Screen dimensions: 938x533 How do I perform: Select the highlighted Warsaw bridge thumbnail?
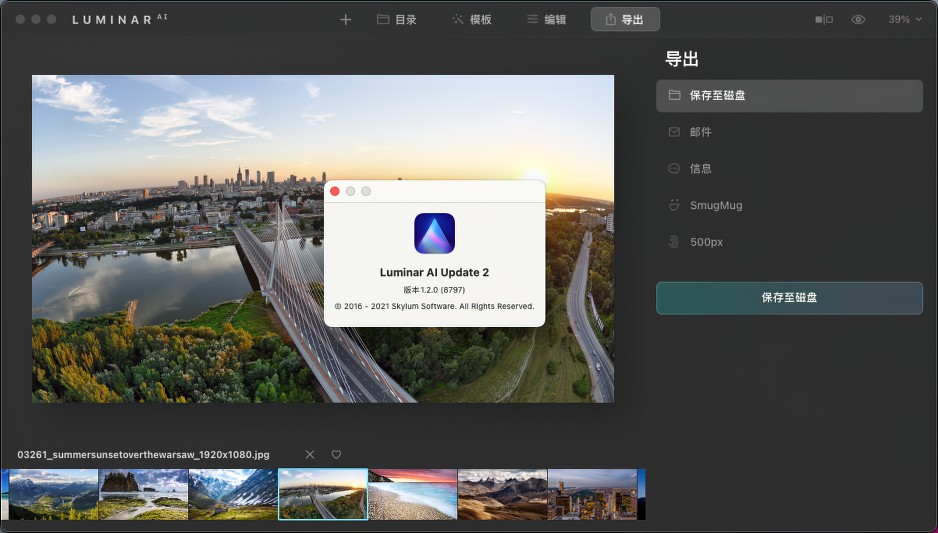pyautogui.click(x=323, y=494)
